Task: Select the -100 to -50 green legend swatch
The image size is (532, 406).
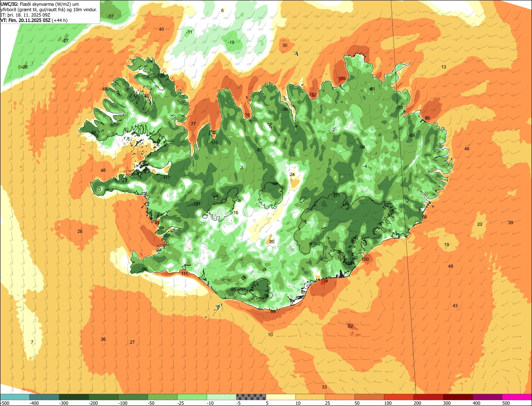Action: pyautogui.click(x=133, y=397)
